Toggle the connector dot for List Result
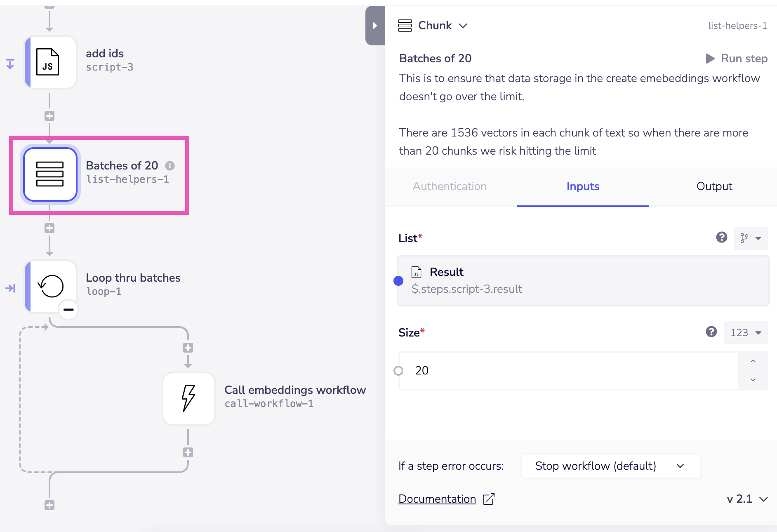777x532 pixels. [398, 281]
